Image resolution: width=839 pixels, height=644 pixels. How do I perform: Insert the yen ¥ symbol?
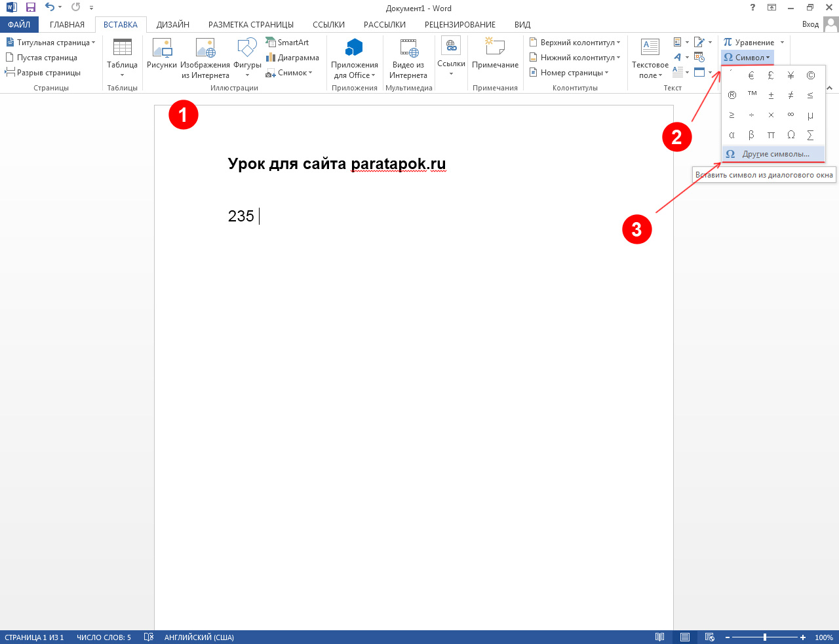pos(790,75)
